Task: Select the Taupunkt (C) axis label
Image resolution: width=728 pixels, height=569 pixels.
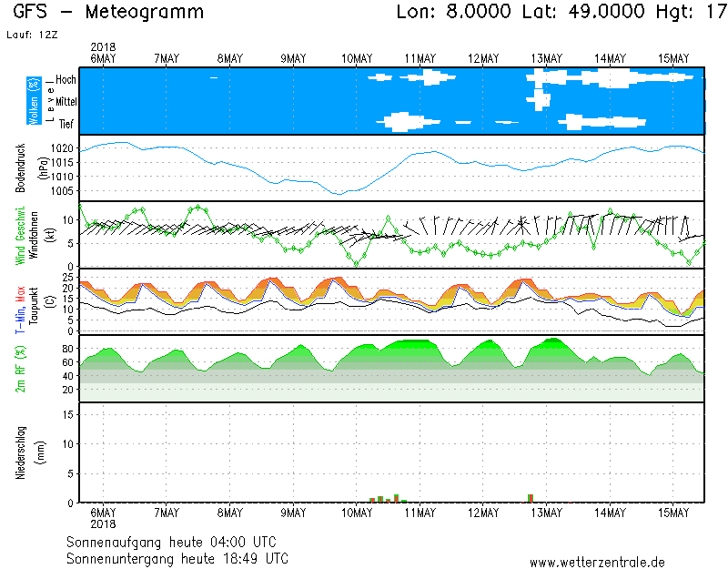Action: (34, 301)
